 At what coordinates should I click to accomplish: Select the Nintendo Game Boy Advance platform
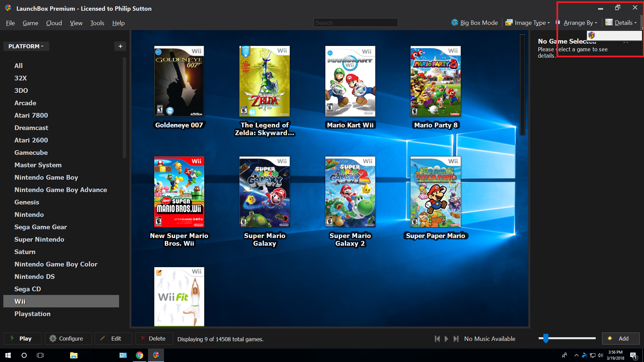pyautogui.click(x=61, y=190)
